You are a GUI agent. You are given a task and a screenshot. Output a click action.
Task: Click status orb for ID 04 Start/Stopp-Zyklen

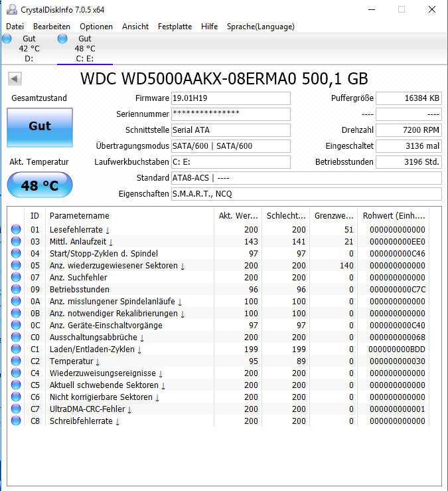click(16, 253)
